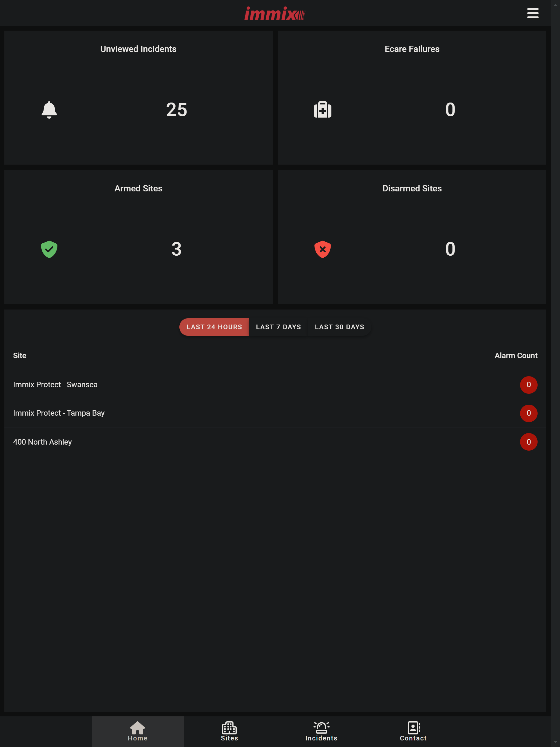Switch to Last 30 Days filter

339,327
